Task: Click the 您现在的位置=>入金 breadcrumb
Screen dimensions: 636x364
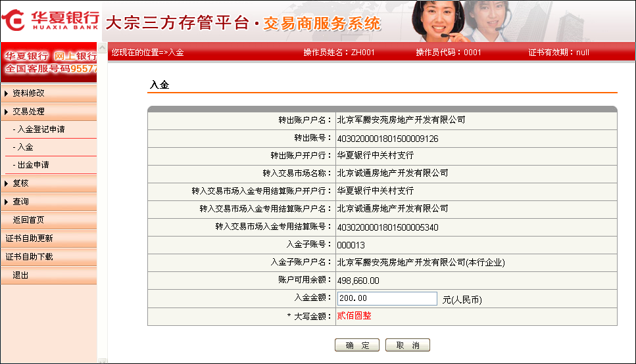Action: coord(147,53)
